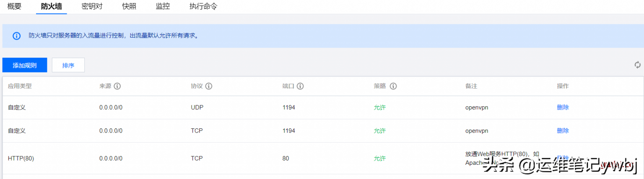Delete the UDP 1194 openvpn rule
The image size is (644, 179).
[x=563, y=107]
